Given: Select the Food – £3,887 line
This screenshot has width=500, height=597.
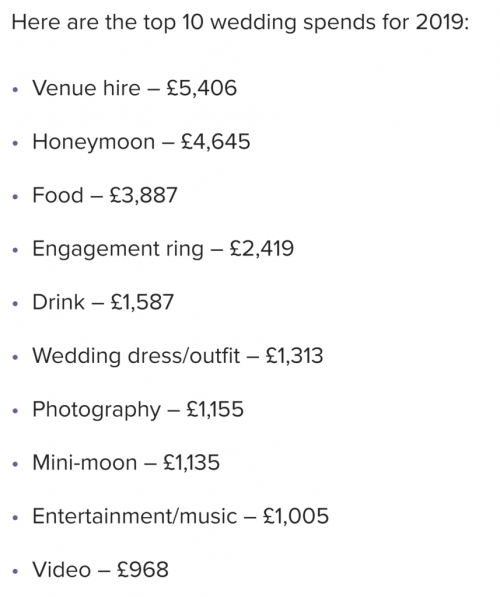Looking at the screenshot, I should tap(105, 195).
